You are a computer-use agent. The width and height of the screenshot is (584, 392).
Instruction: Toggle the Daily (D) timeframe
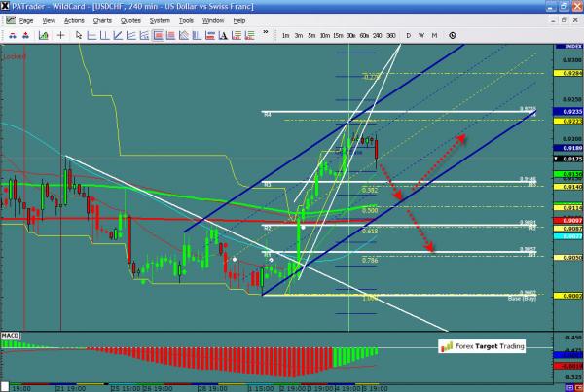point(408,35)
